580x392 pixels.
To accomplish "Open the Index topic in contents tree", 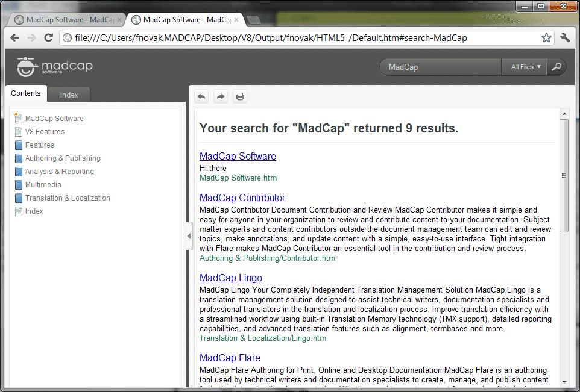I will point(34,211).
